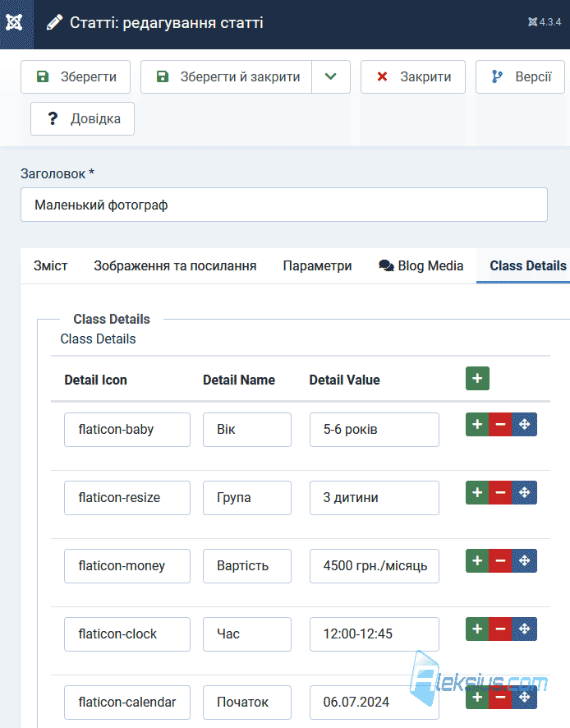Screen dimensions: 570x728
Task: Add row after flaticon-resize row
Action: [477, 493]
